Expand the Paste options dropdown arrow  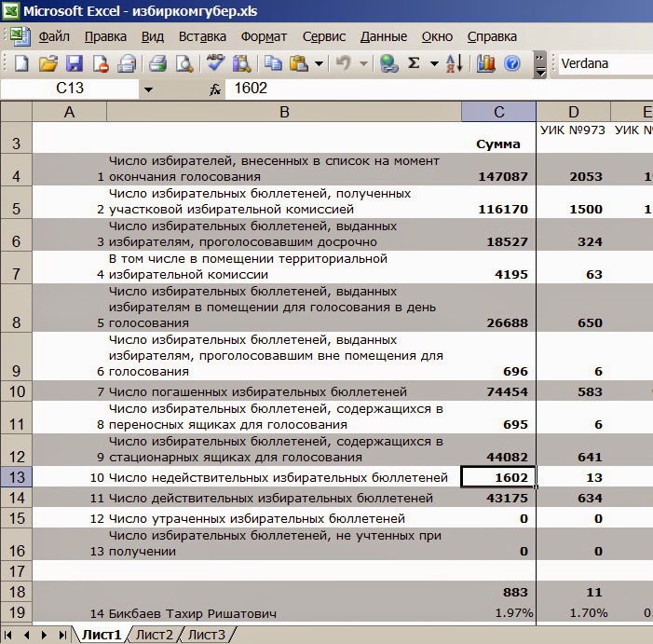coord(319,63)
